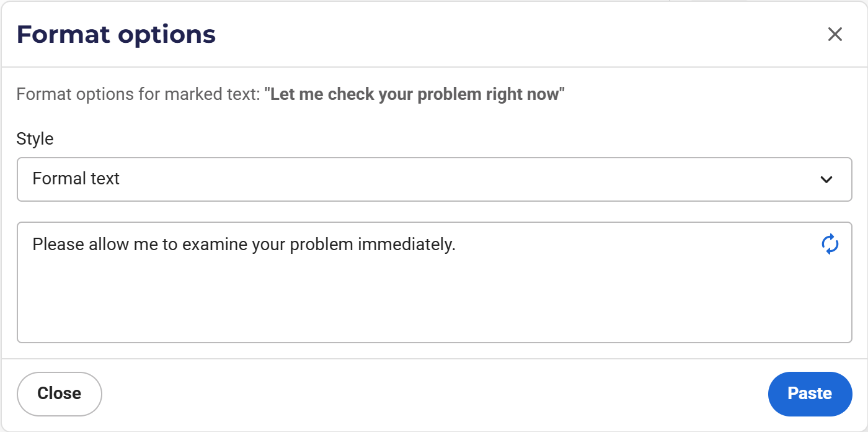Focus the generated text box

pyautogui.click(x=435, y=282)
